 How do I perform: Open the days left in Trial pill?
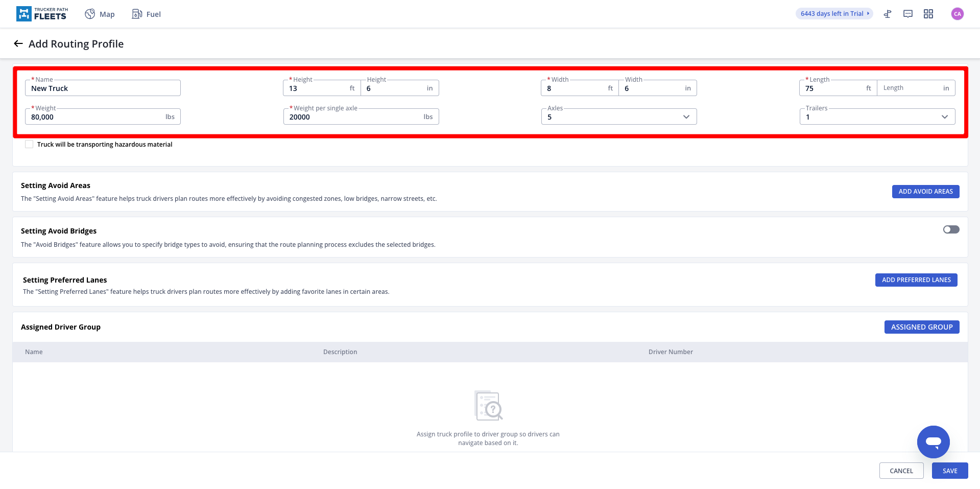click(834, 14)
